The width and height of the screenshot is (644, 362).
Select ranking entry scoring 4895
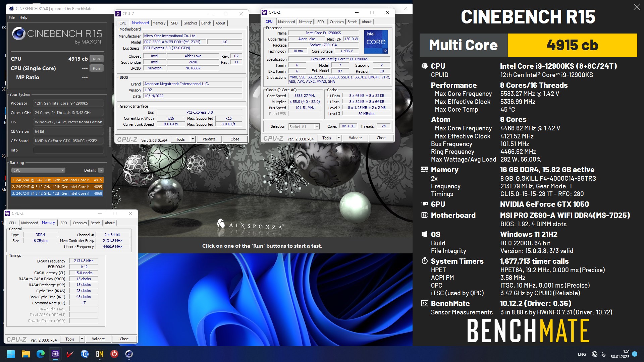pyautogui.click(x=57, y=187)
